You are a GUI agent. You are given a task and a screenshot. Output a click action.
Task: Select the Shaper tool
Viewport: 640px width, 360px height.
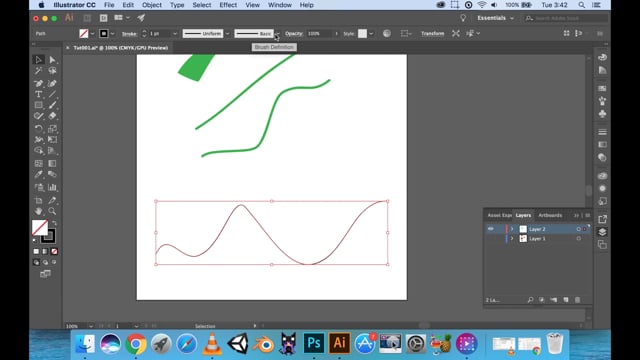[38, 116]
